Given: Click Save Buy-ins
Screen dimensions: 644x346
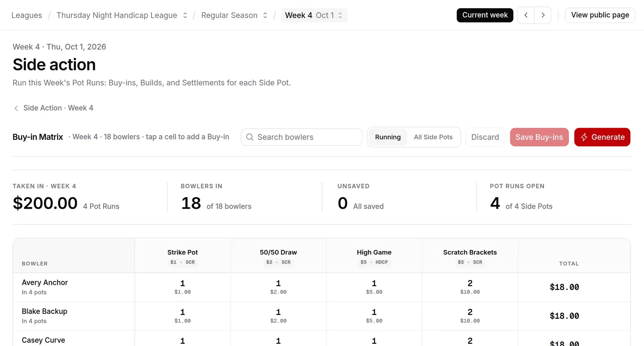Looking at the screenshot, I should coord(539,137).
